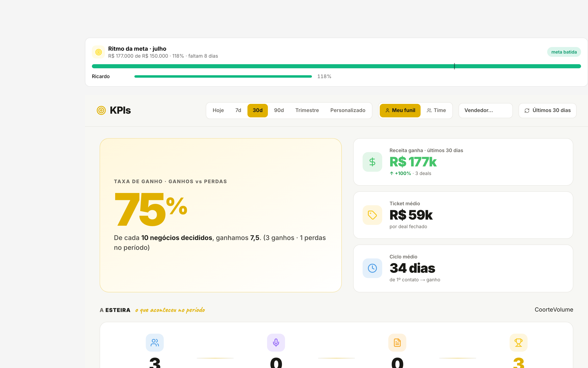588x368 pixels.
Task: Click the dollar sign icon in Receita ganha card
Action: point(372,162)
